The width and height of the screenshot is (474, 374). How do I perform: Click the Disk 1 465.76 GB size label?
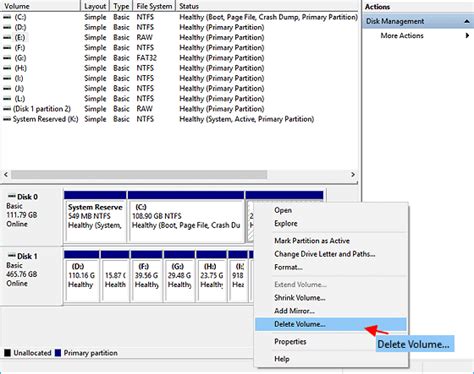coord(22,274)
